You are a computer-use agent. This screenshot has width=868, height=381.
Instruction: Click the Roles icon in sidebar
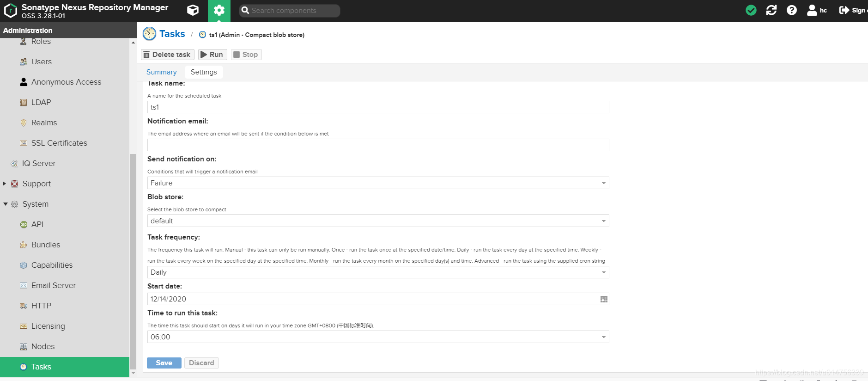(x=24, y=42)
